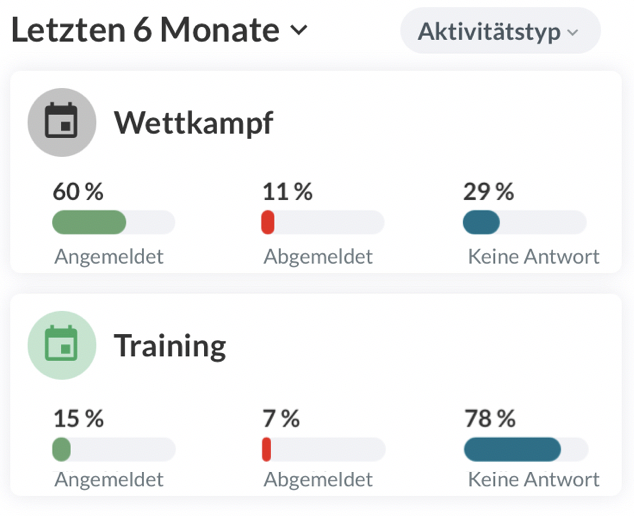The height and width of the screenshot is (516, 634).
Task: Click the green Training calendar icon
Action: [x=62, y=345]
